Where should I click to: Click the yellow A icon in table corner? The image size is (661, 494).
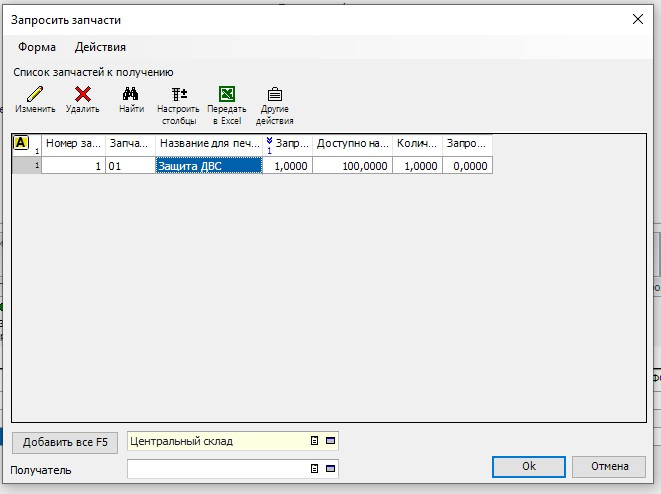tap(21, 143)
